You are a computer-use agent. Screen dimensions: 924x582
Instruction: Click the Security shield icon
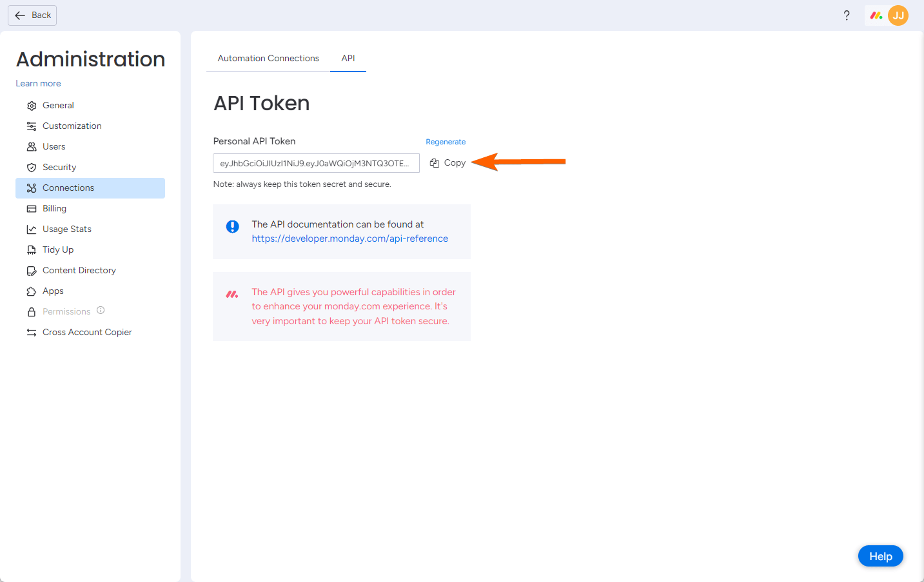coord(32,168)
